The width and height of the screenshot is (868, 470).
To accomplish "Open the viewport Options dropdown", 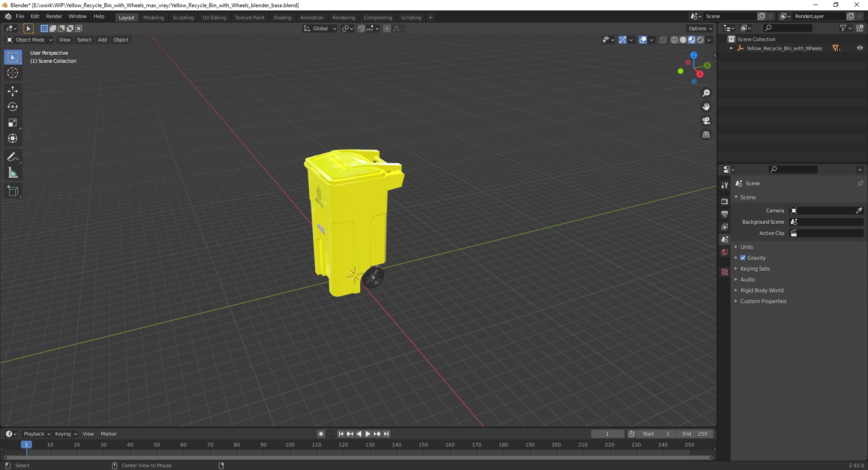I will tap(700, 28).
